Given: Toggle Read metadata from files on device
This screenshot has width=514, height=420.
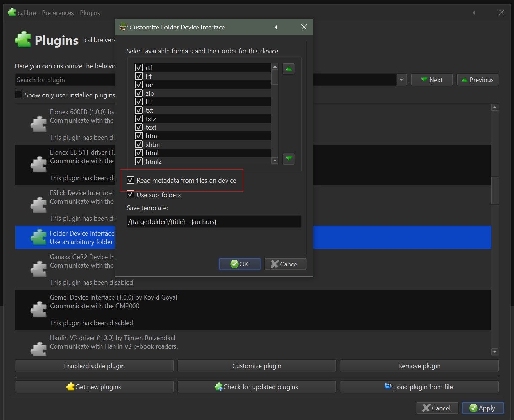Looking at the screenshot, I should [x=130, y=180].
